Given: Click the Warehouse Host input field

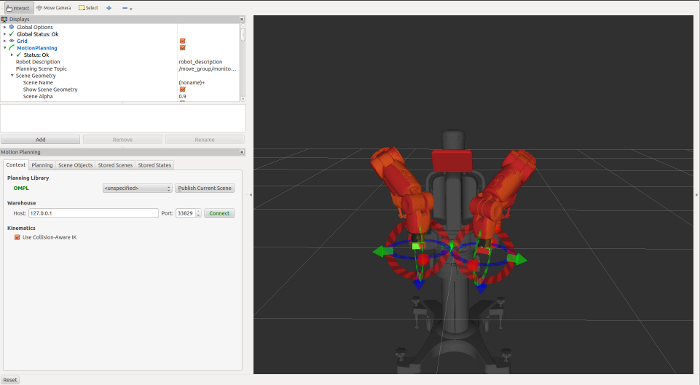Looking at the screenshot, I should (x=93, y=213).
